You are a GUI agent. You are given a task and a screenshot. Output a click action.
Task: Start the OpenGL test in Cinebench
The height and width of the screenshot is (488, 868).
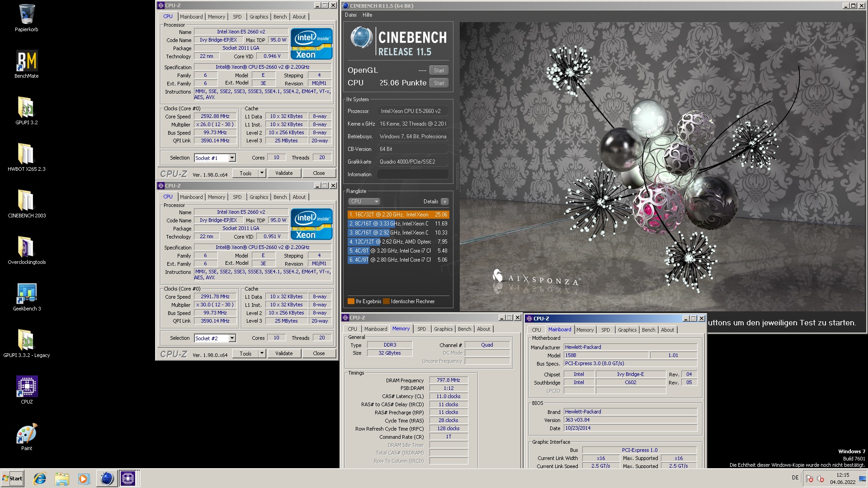tap(439, 70)
